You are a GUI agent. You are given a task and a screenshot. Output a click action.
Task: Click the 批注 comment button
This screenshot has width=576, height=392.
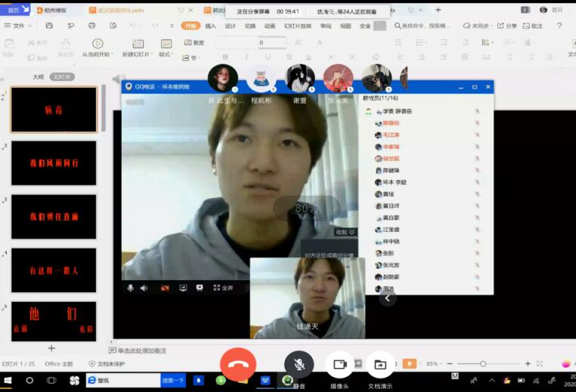coord(533,26)
